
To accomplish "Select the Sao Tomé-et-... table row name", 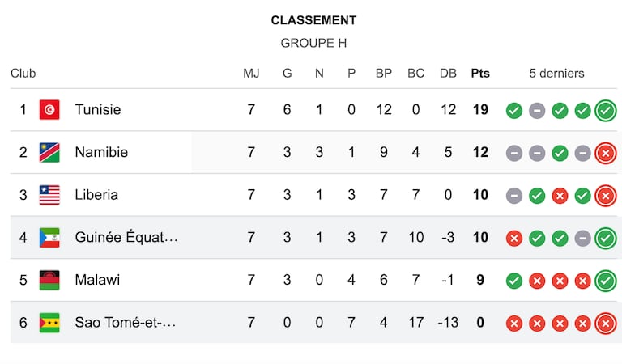I will [126, 323].
